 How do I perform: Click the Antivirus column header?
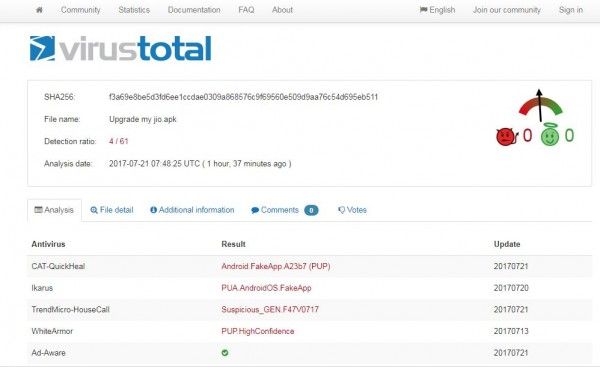pos(48,244)
